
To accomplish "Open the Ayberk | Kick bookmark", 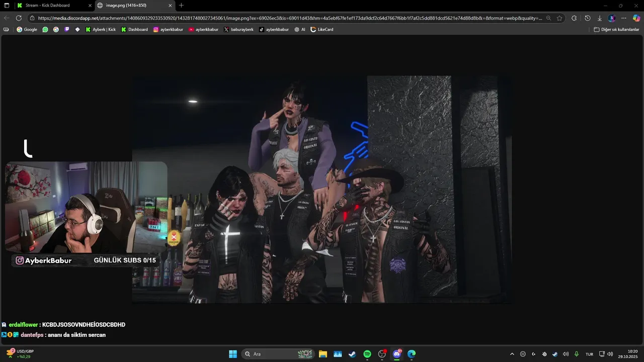I will point(101,30).
